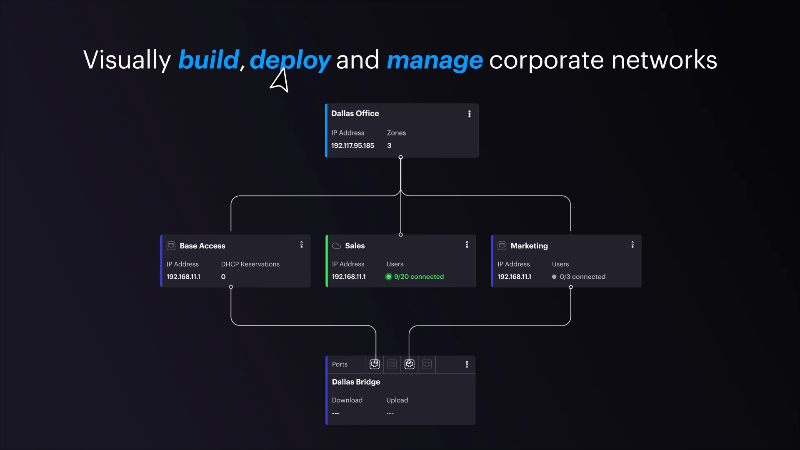Open Base Access card kebab menu
This screenshot has height=450, width=800.
(301, 245)
